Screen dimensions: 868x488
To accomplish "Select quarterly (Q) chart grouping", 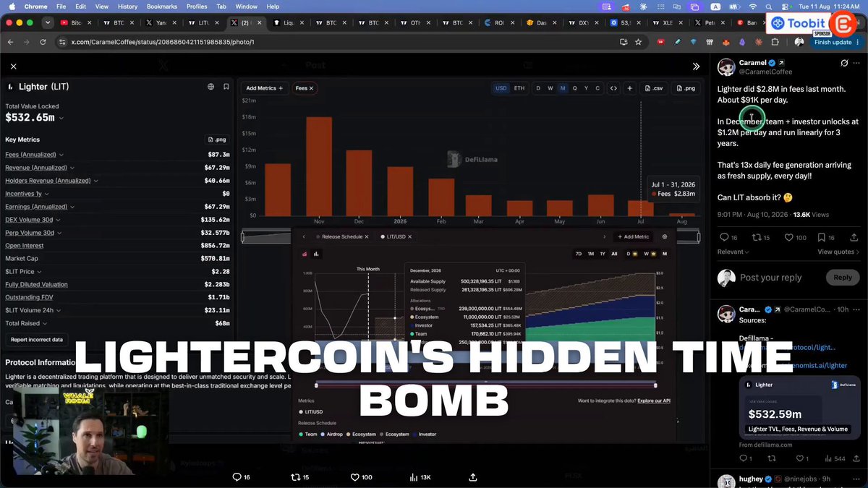I will 575,88.
